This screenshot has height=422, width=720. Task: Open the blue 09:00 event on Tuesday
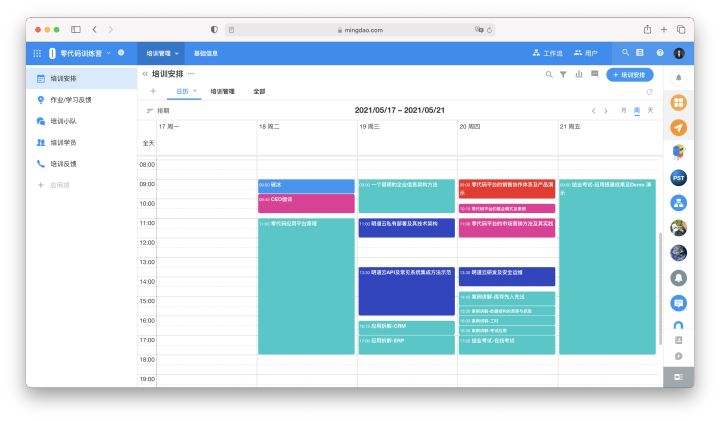point(306,186)
